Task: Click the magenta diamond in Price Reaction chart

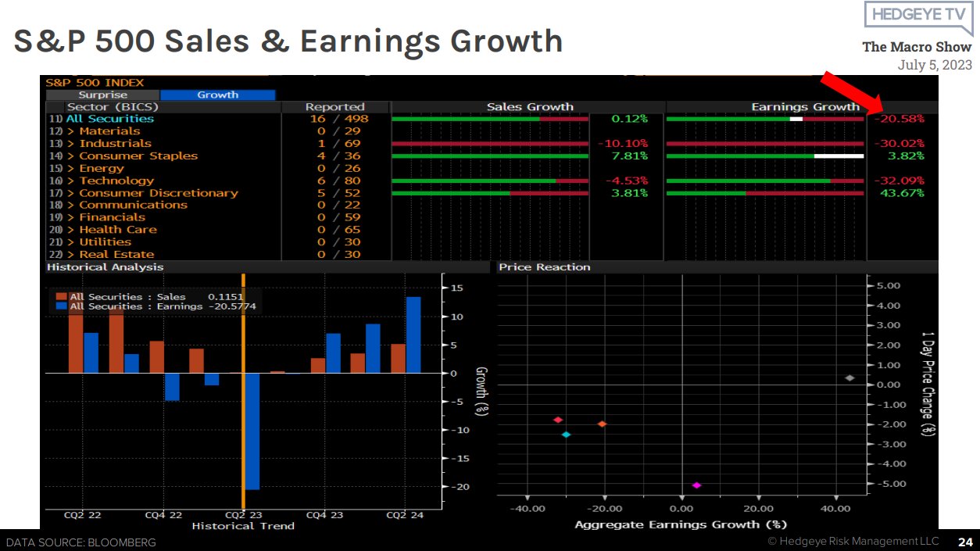Action: [x=696, y=485]
